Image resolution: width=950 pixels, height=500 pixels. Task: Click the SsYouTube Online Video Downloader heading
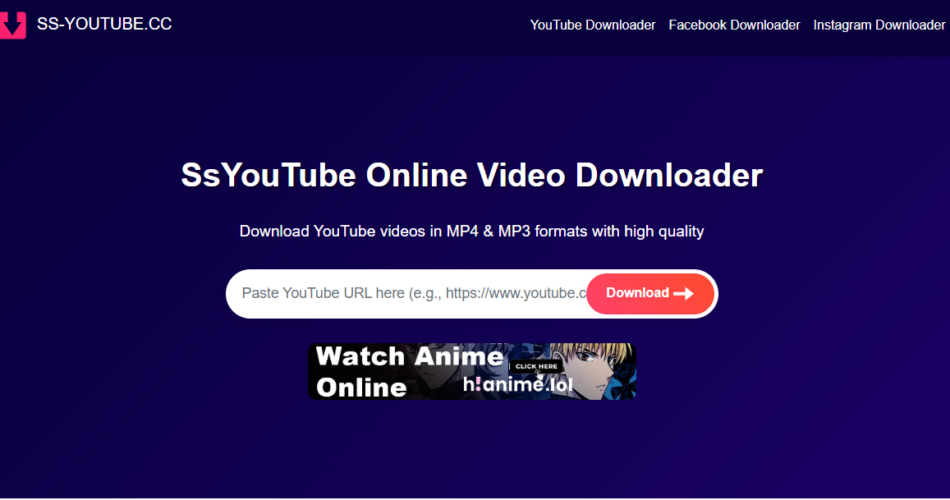coord(471,176)
